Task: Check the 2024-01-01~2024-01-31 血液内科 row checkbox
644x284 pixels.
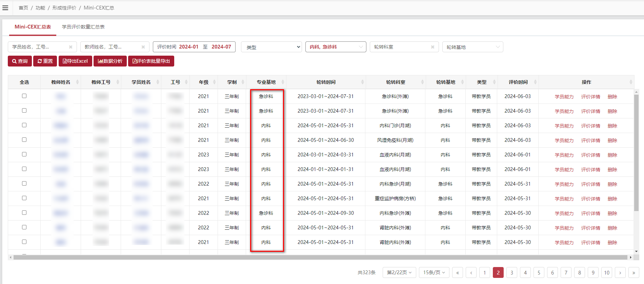Action: (24, 169)
